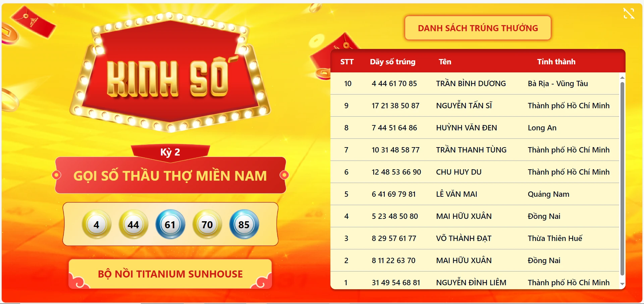Image resolution: width=644 pixels, height=304 pixels.
Task: Click the BỘ NỒI TITANIUM SUNHOUSE prize button
Action: point(170,274)
